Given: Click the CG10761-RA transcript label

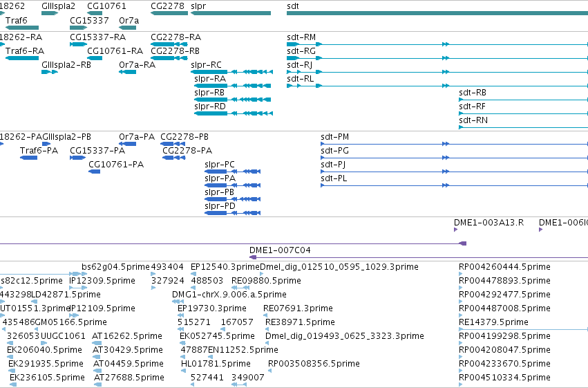Looking at the screenshot, I should click(x=115, y=50).
